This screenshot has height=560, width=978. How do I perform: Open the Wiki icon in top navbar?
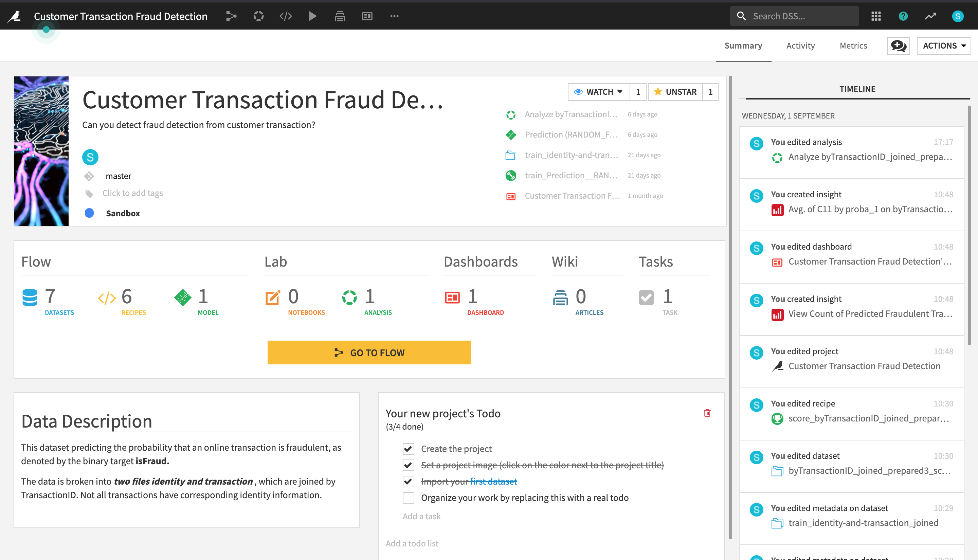340,16
